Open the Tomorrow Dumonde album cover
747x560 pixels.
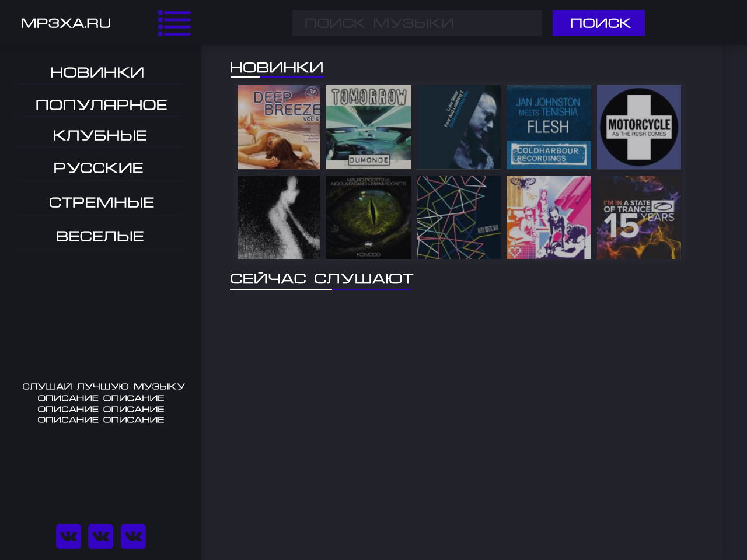(x=368, y=127)
